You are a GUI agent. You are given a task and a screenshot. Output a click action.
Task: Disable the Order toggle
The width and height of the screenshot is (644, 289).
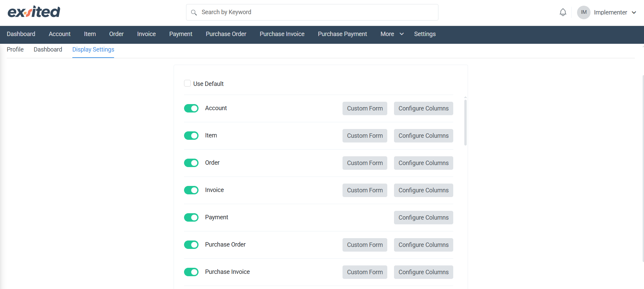point(191,163)
